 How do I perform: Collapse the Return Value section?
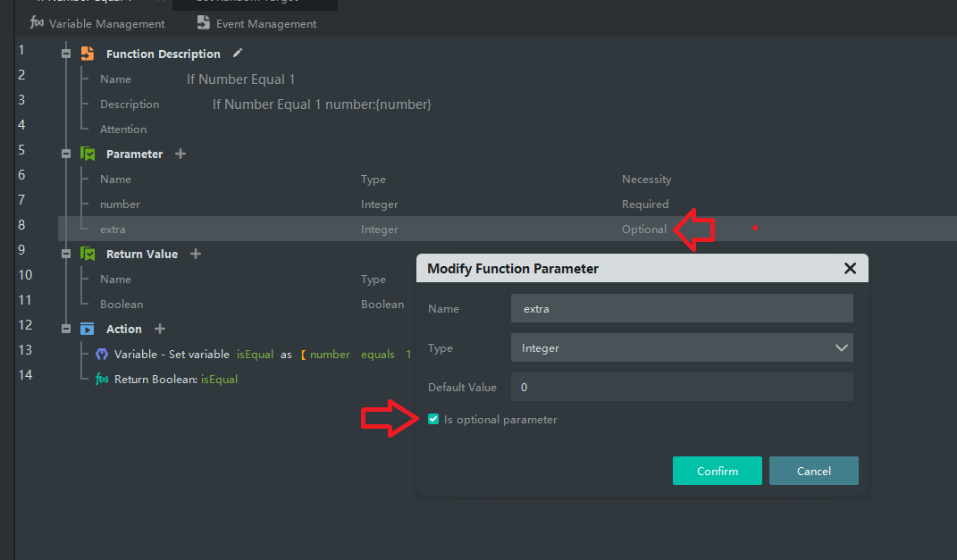[x=65, y=254]
